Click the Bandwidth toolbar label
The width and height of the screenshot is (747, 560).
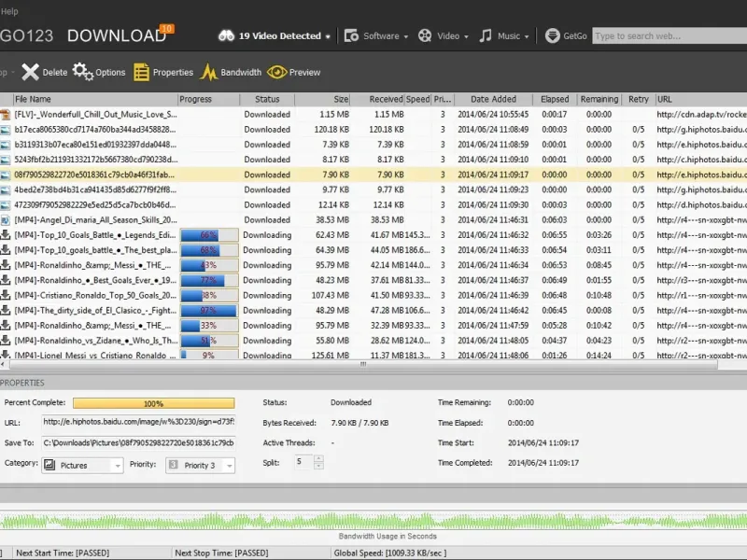[x=241, y=73]
